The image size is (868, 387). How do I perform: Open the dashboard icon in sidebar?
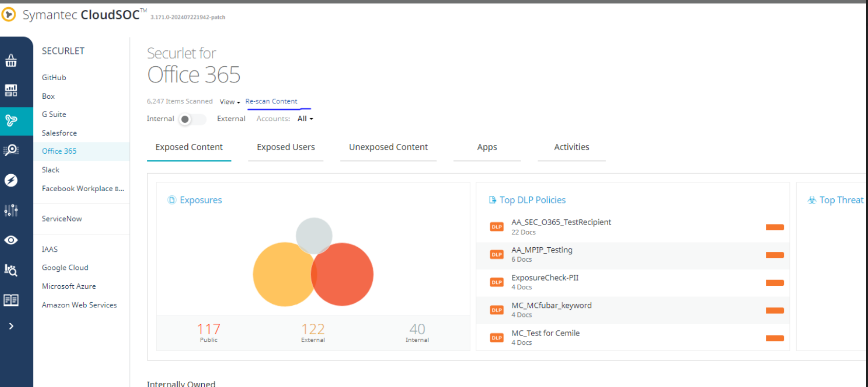pyautogui.click(x=11, y=90)
